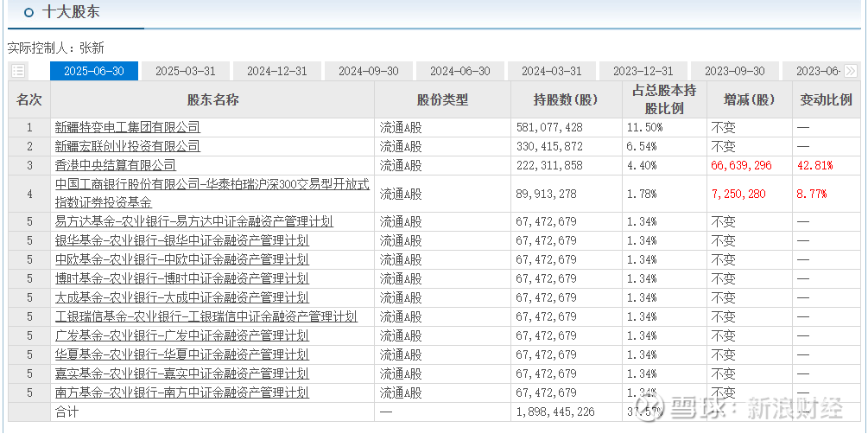Image resolution: width=868 pixels, height=434 pixels.
Task: Click 香港中央结算有限公司 link
Action: coord(115,165)
